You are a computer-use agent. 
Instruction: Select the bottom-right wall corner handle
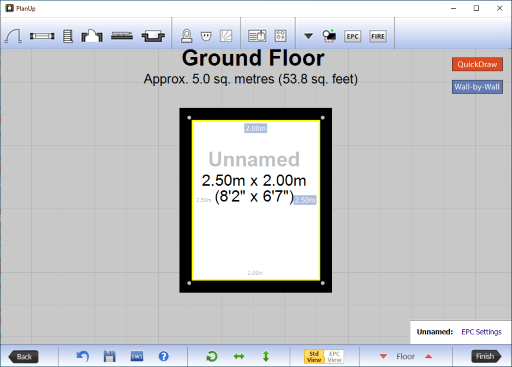323,283
